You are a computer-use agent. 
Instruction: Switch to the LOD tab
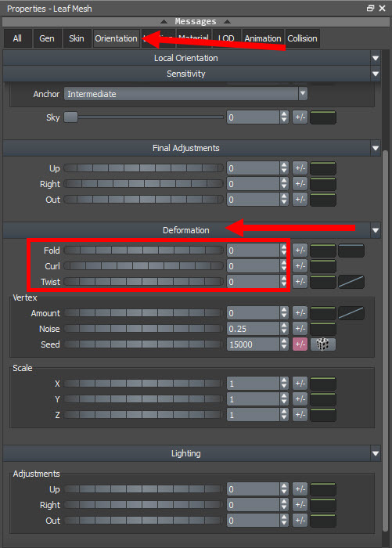(226, 38)
